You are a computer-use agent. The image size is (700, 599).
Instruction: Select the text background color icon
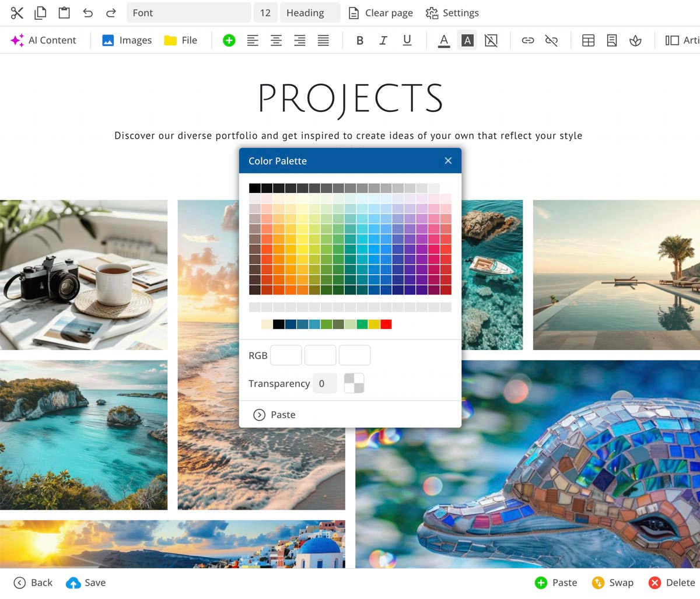point(467,40)
